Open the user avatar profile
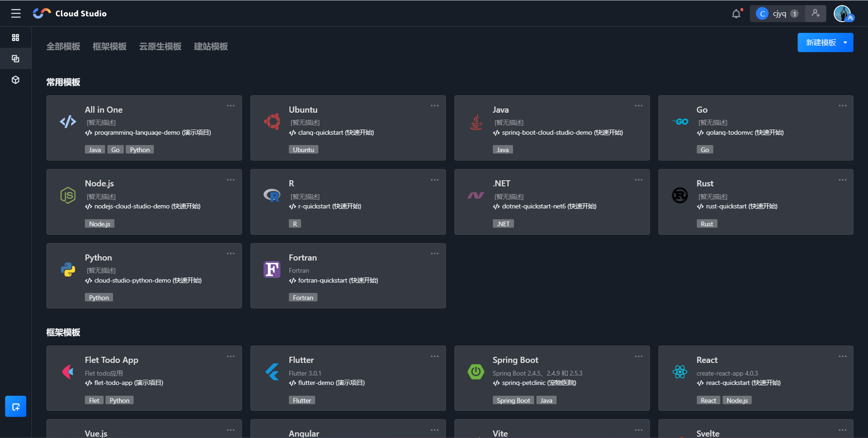The height and width of the screenshot is (438, 868). click(843, 14)
